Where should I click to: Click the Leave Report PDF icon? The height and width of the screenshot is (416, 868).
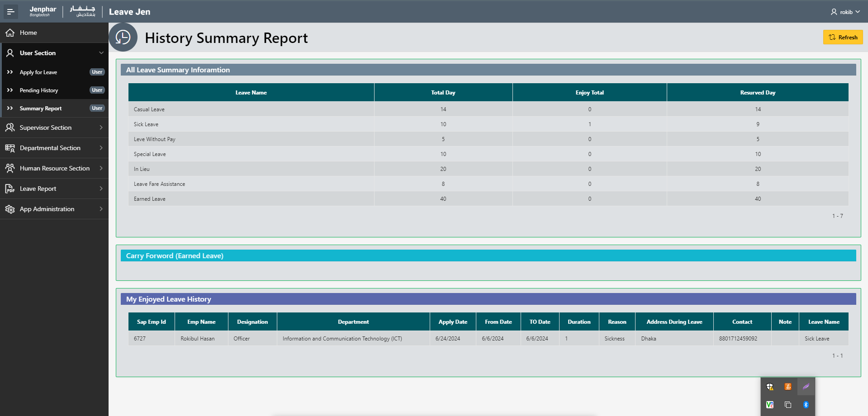pos(10,189)
